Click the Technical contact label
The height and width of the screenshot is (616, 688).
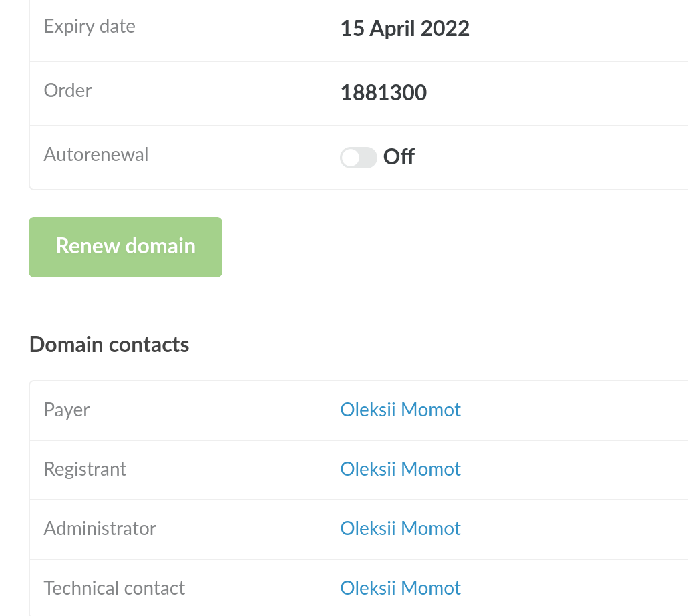[x=114, y=588]
